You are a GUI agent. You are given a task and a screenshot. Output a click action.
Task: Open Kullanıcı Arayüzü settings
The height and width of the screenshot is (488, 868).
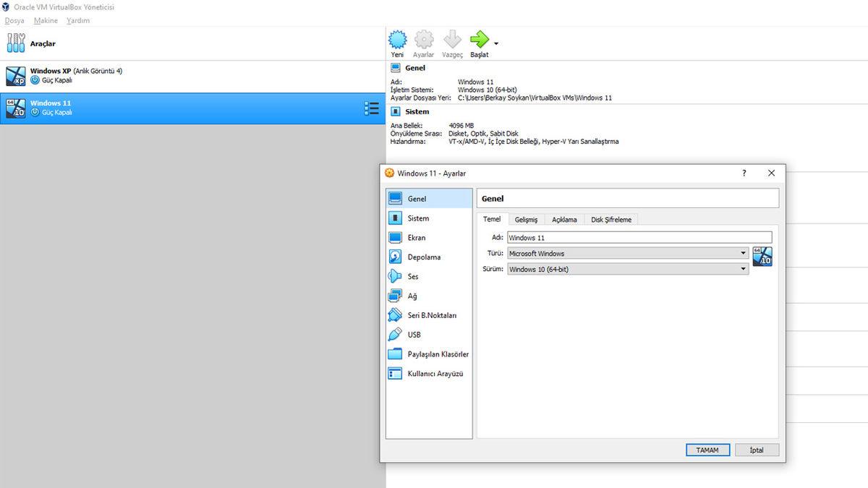point(395,373)
